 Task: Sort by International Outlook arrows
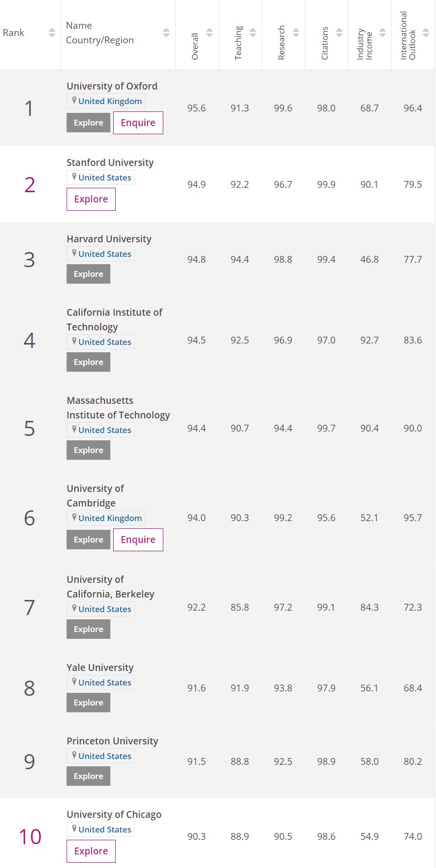point(426,33)
